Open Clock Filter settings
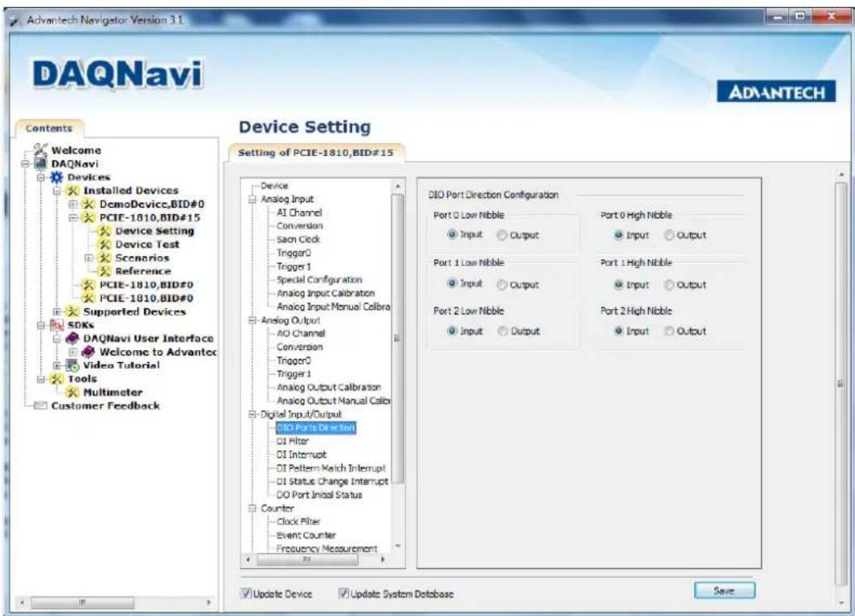Screen dimensions: 855x616 pos(298,521)
